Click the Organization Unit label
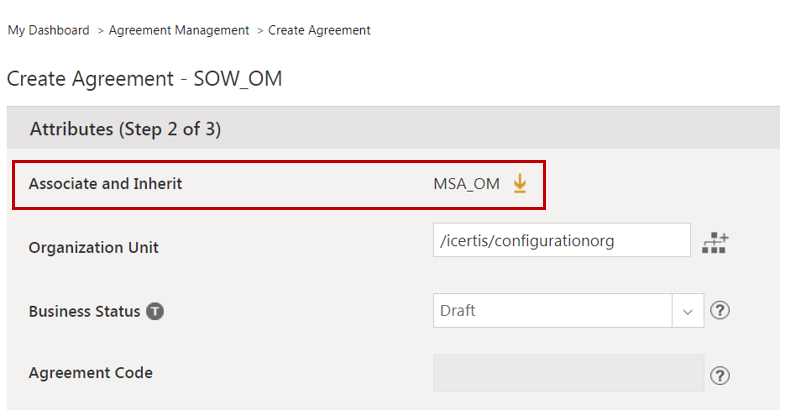This screenshot has width=787, height=412. 93,248
